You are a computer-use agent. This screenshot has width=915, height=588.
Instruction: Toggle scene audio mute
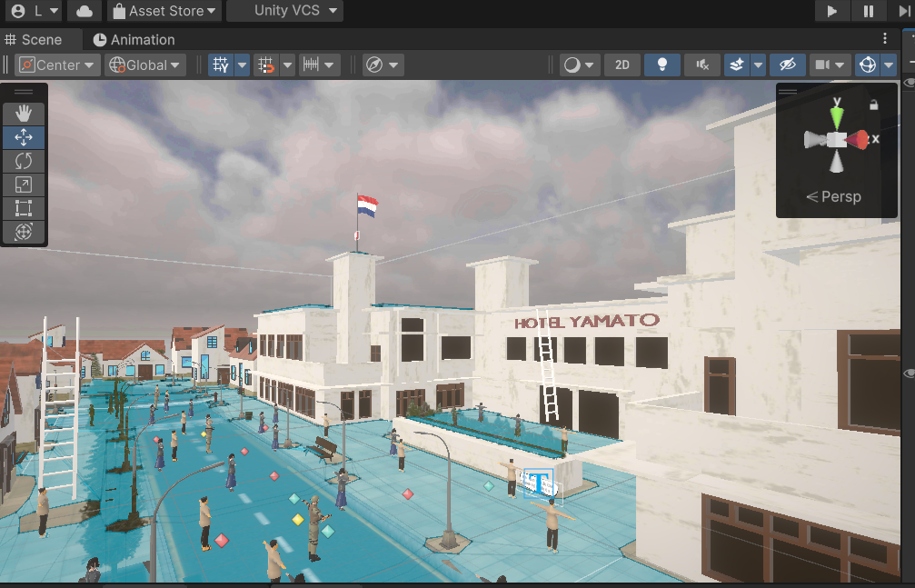(x=702, y=65)
